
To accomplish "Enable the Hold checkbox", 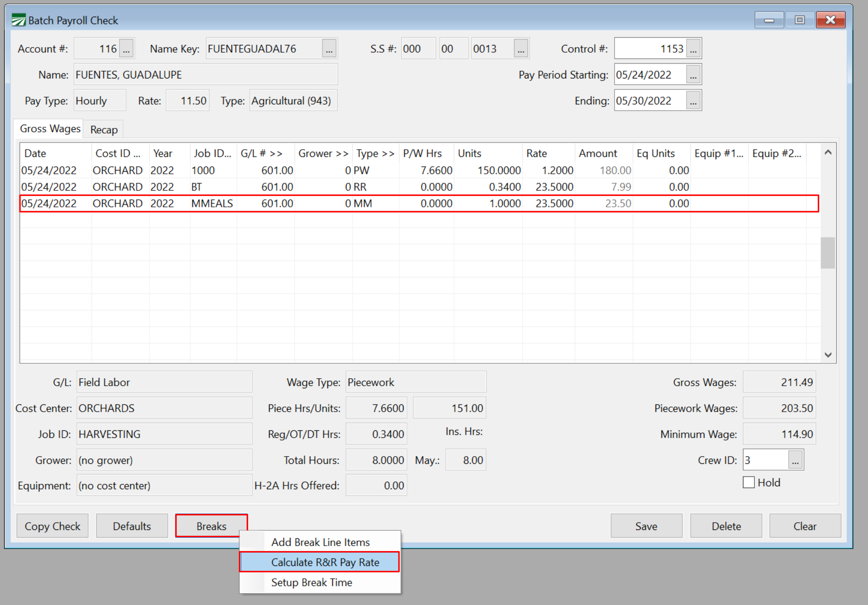I will (749, 482).
